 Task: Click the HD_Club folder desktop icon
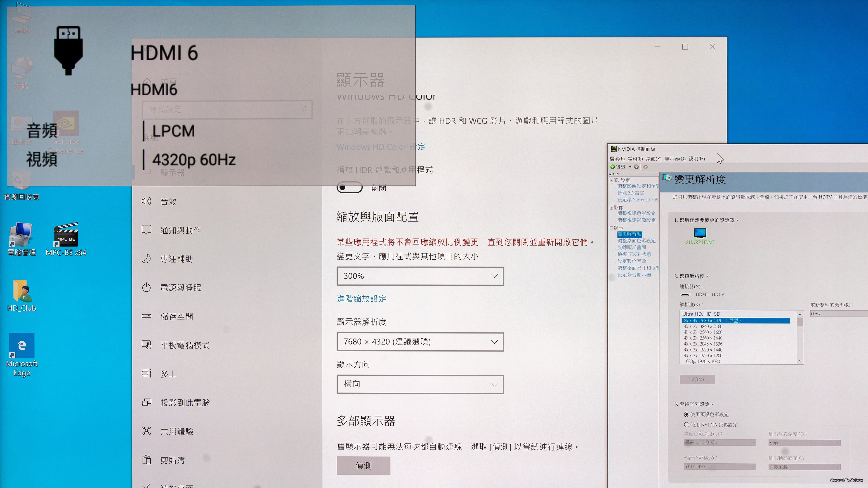(21, 295)
